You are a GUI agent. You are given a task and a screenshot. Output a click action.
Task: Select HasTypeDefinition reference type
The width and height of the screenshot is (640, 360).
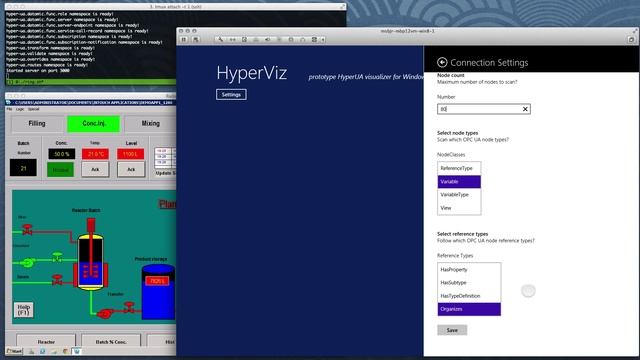(x=469, y=296)
